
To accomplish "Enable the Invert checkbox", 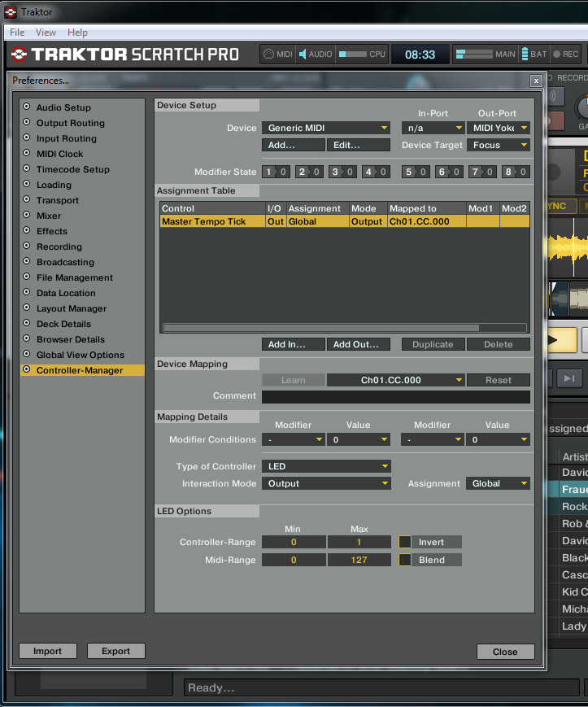I will click(x=405, y=542).
